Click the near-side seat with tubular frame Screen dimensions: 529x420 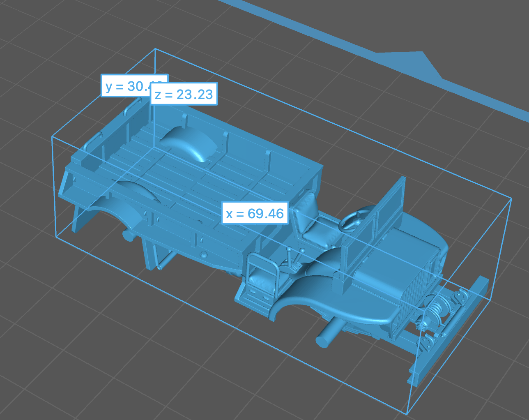pos(260,277)
